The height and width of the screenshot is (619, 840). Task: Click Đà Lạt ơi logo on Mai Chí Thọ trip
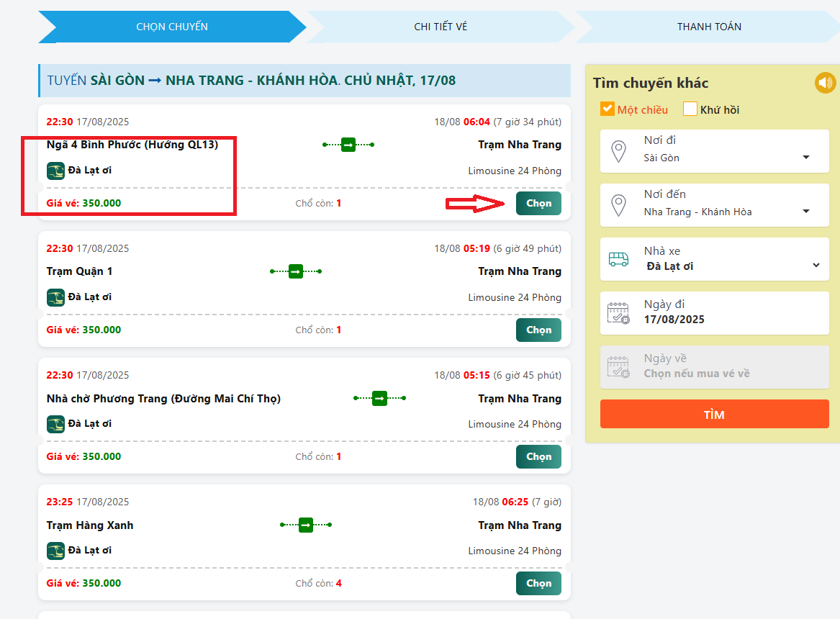coord(55,424)
